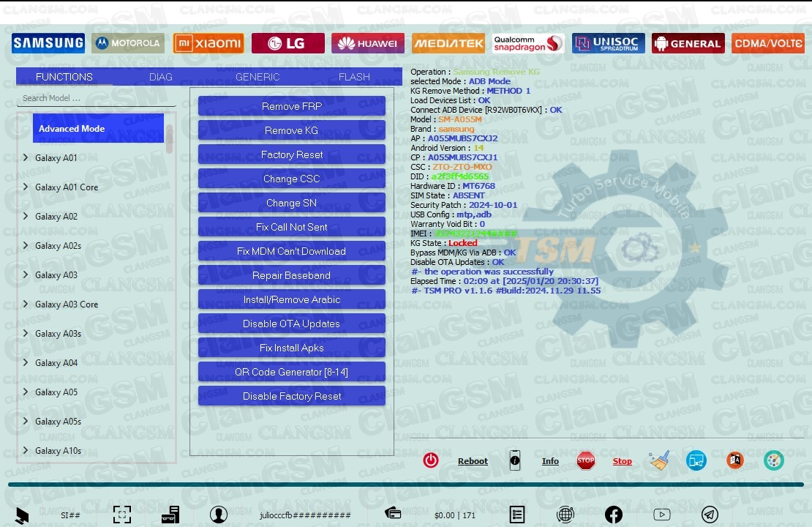Expand the Galaxy A01 Core node
Image resolution: width=812 pixels, height=527 pixels.
click(26, 187)
